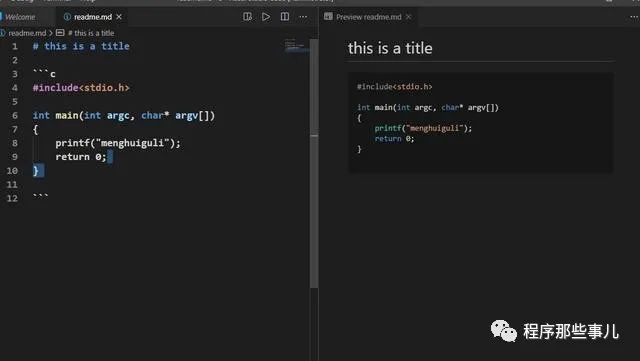
Task: Close the Preview readme.md tab
Action: (409, 17)
